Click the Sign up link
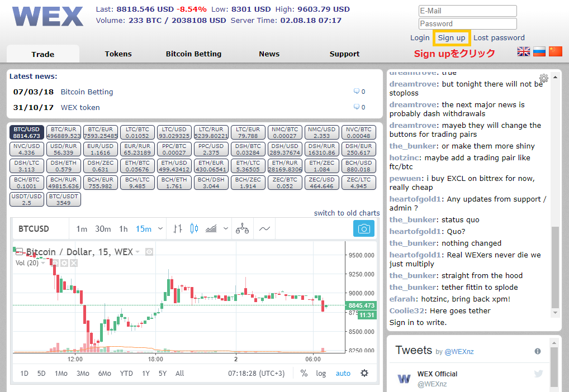 pyautogui.click(x=452, y=38)
